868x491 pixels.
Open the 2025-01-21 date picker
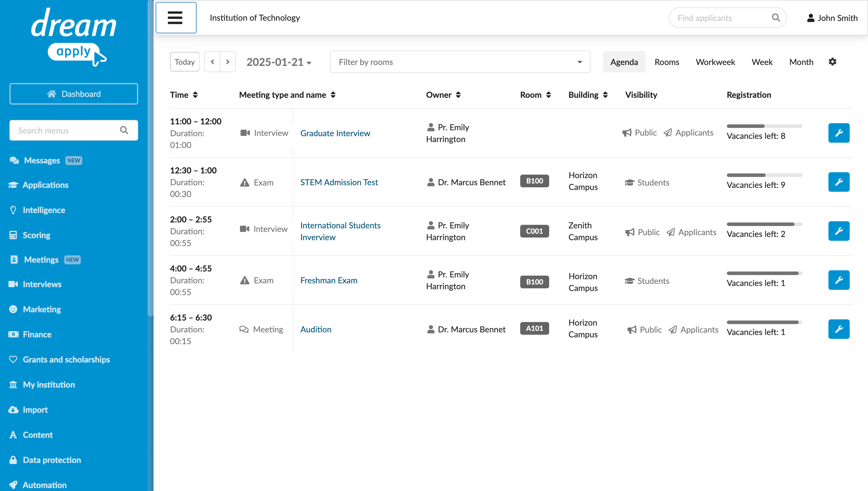tap(279, 62)
